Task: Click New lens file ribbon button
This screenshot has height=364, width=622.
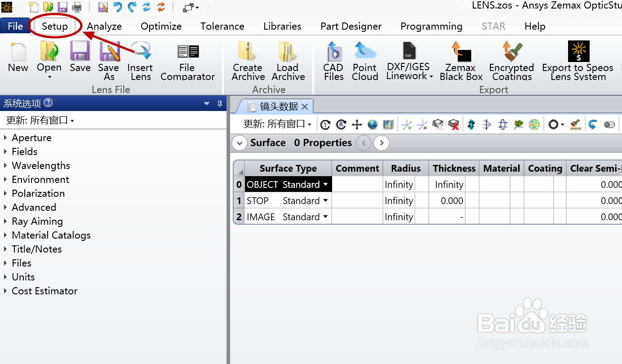Action: pyautogui.click(x=18, y=57)
